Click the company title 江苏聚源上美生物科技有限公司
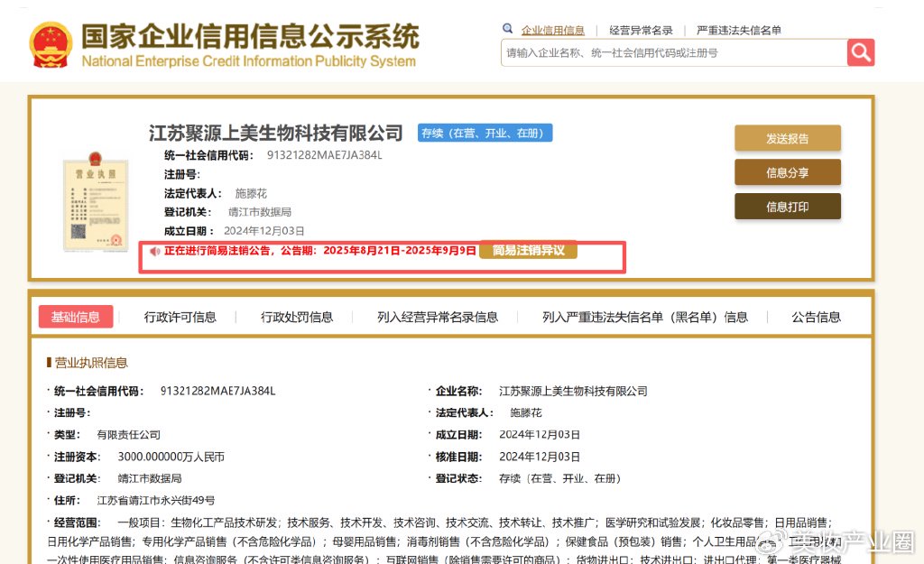 (x=276, y=134)
